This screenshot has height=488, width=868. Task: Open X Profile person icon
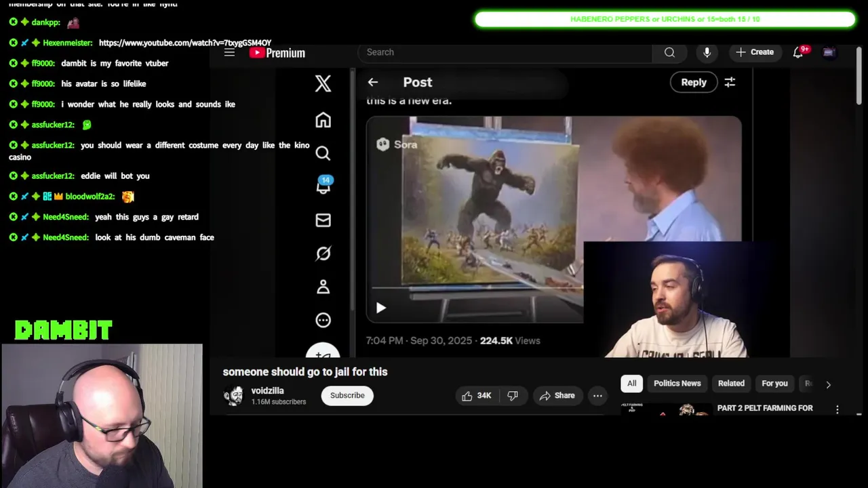click(x=323, y=287)
